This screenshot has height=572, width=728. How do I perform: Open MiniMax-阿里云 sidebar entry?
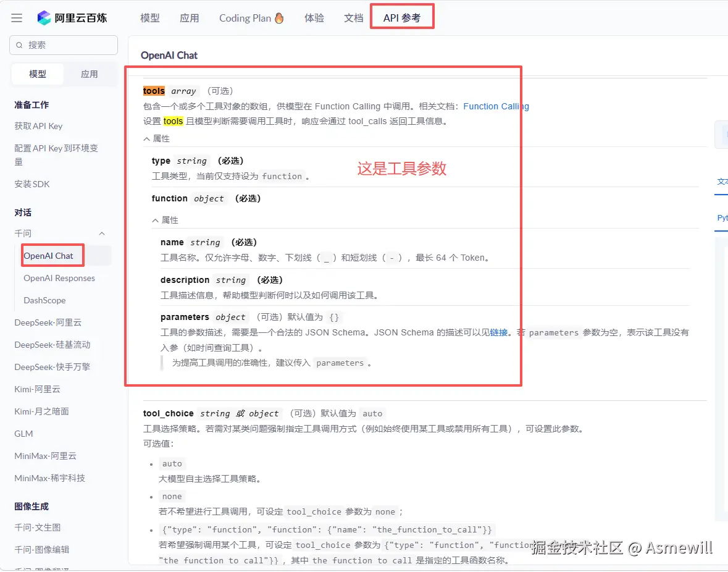[46, 456]
